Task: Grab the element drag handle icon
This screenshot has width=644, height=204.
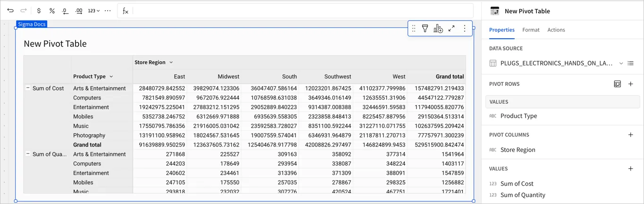Action: [x=414, y=29]
